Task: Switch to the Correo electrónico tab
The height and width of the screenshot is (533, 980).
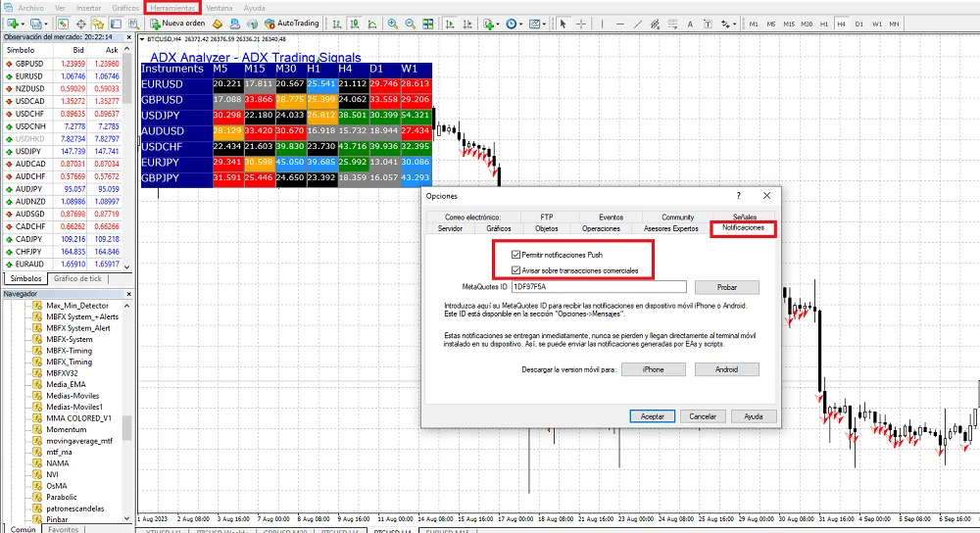Action: [473, 217]
